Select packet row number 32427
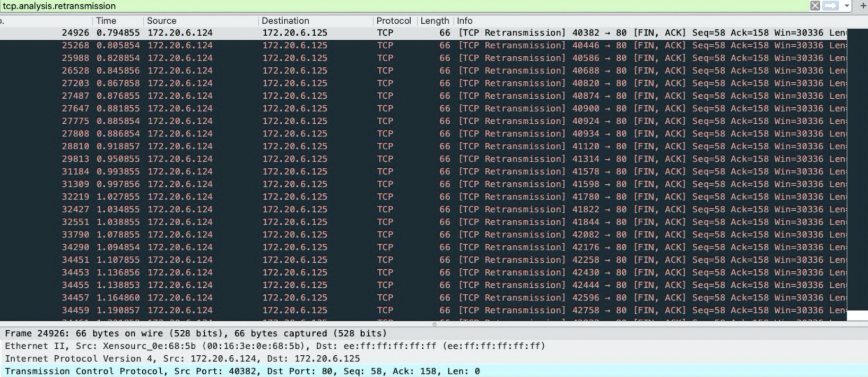 click(x=423, y=209)
